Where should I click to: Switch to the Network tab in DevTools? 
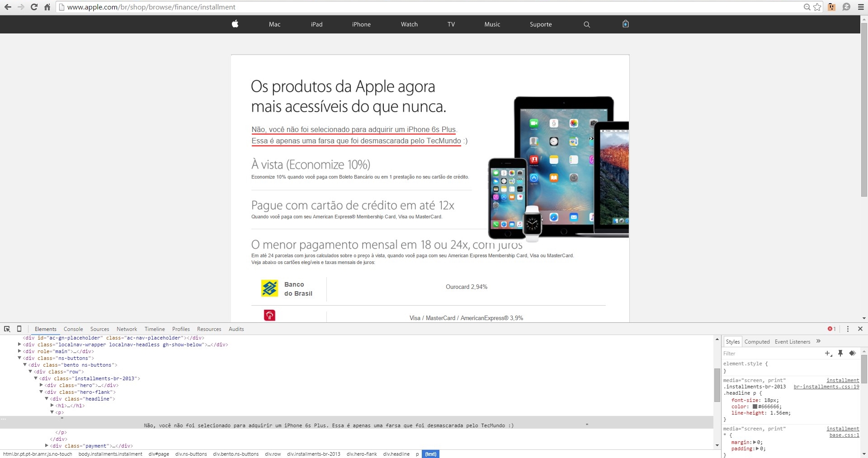127,329
